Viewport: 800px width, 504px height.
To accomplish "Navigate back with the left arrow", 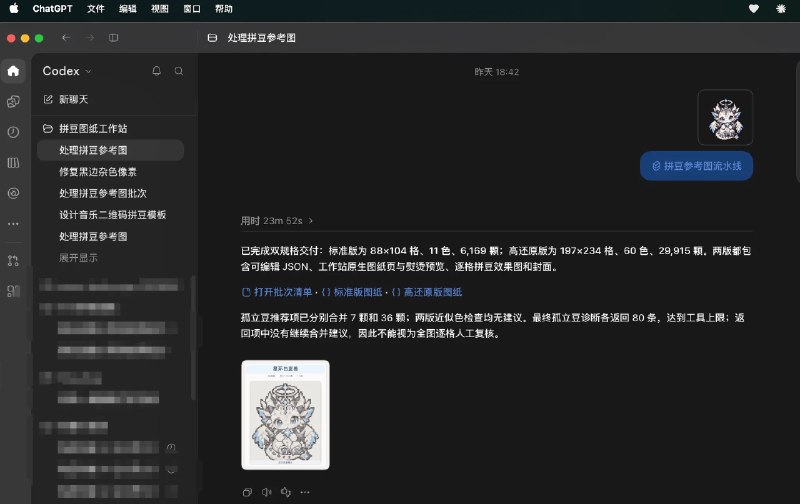I will point(66,38).
